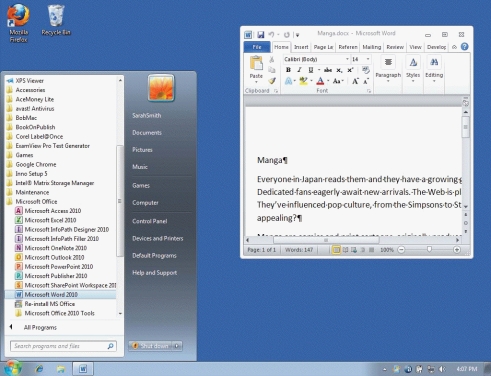Click the Redo icon in Word's title bar
This screenshot has height=376, width=491.
click(x=287, y=35)
